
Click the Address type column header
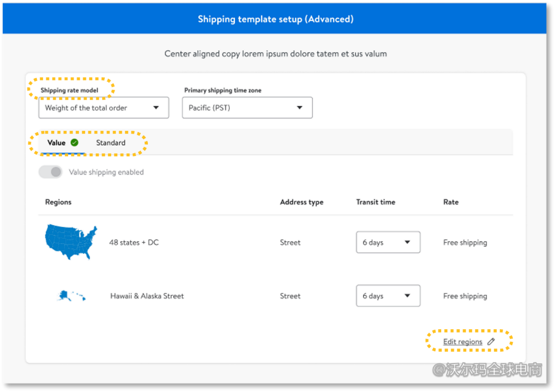(x=301, y=202)
